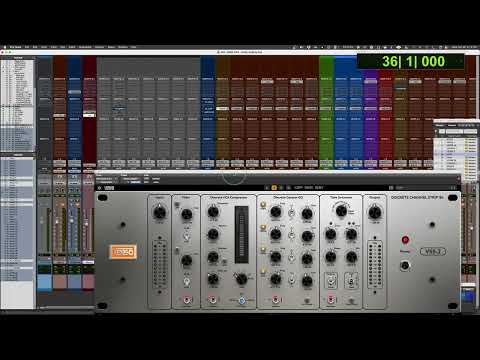480x360 pixels.
Task: Adjust the Input section gain knob
Action: click(160, 212)
